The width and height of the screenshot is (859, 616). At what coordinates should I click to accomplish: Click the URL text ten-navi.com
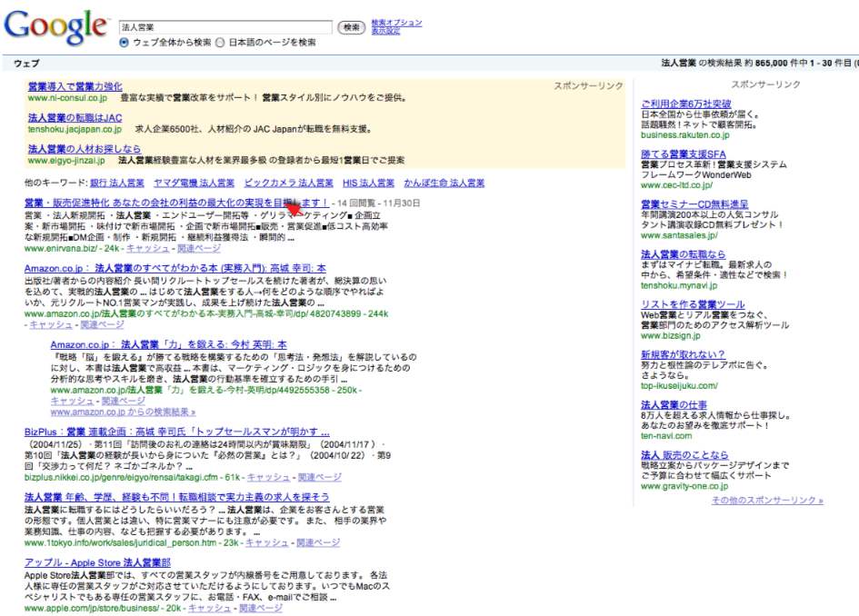pos(666,436)
